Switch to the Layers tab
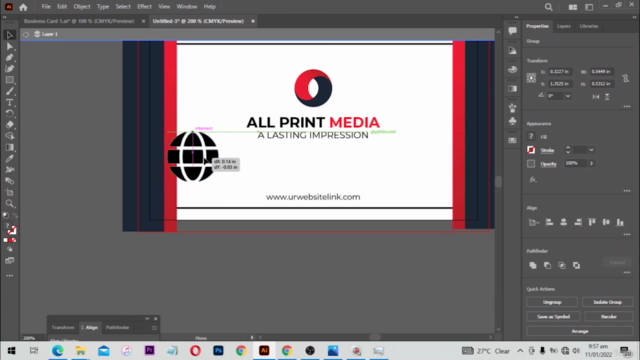Image resolution: width=640 pixels, height=360 pixels. (x=564, y=26)
